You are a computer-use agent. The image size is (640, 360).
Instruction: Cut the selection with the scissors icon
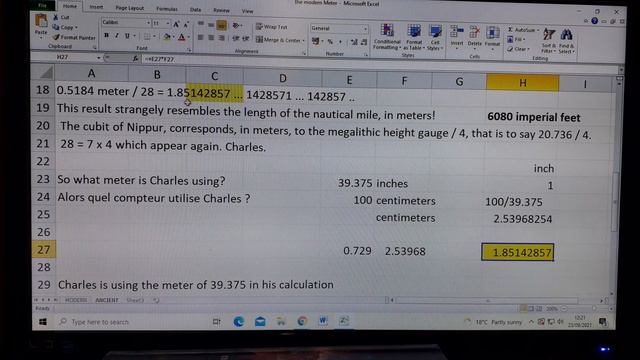[x=56, y=18]
